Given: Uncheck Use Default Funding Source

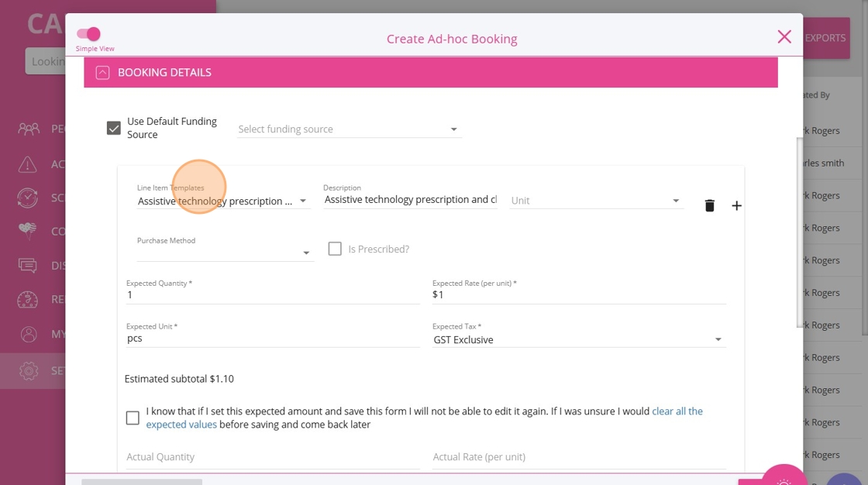Looking at the screenshot, I should 114,128.
